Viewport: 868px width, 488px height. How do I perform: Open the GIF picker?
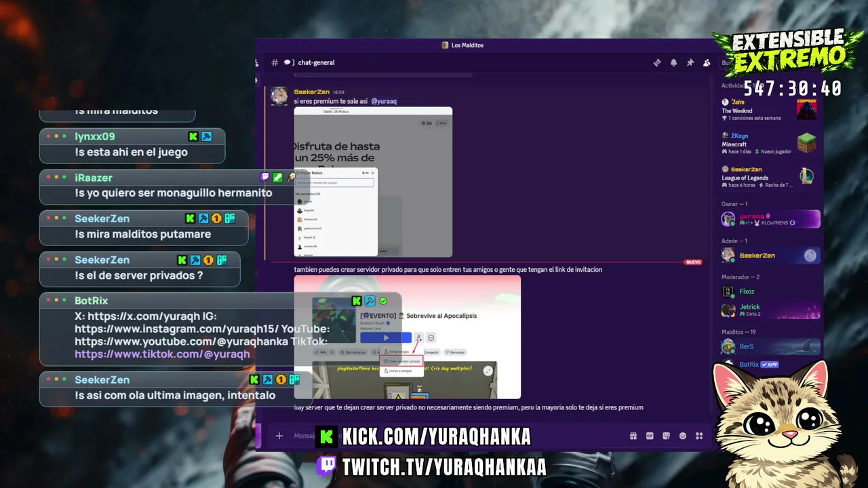[650, 436]
